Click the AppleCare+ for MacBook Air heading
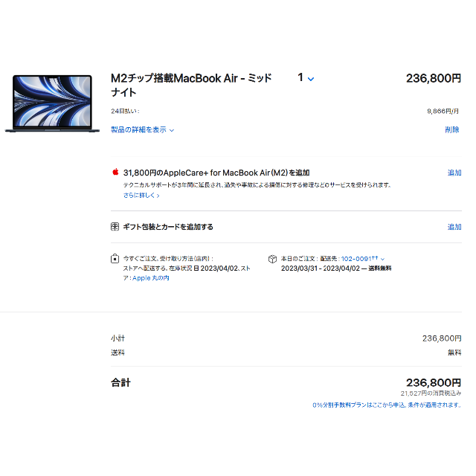 click(216, 173)
